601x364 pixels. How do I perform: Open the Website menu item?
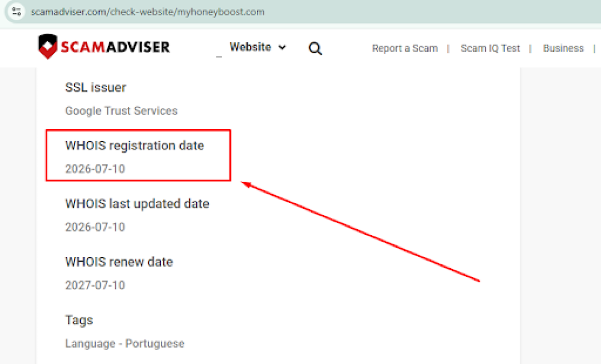point(250,47)
